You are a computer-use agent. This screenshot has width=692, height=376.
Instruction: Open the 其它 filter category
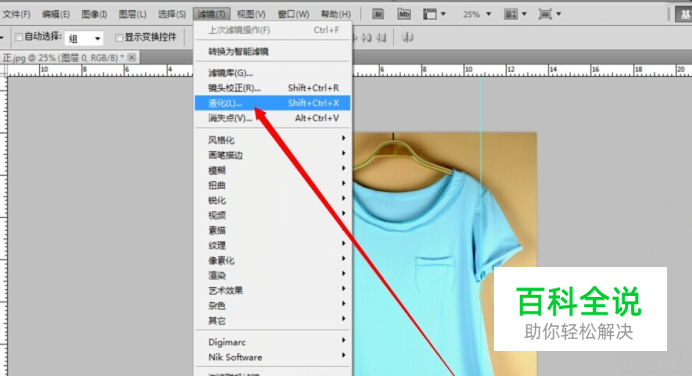click(272, 320)
